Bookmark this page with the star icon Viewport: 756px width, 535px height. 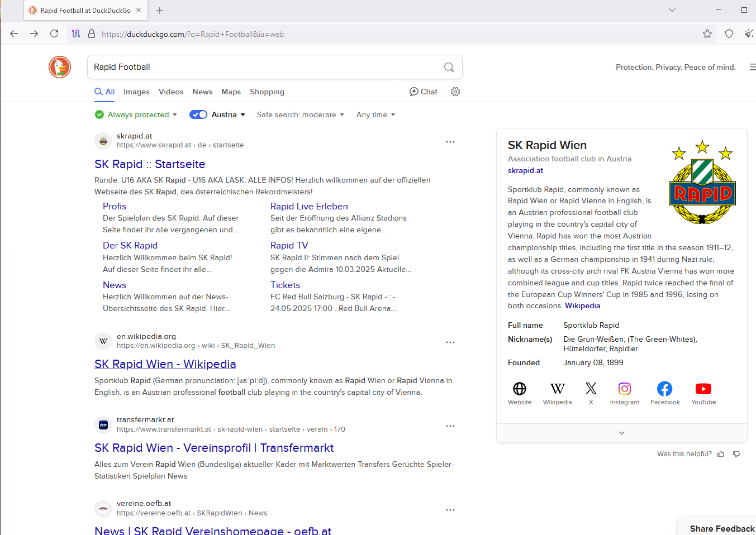[x=707, y=34]
